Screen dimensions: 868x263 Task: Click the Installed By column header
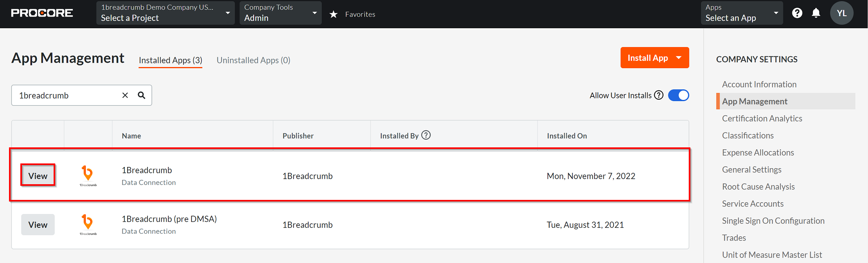(399, 136)
